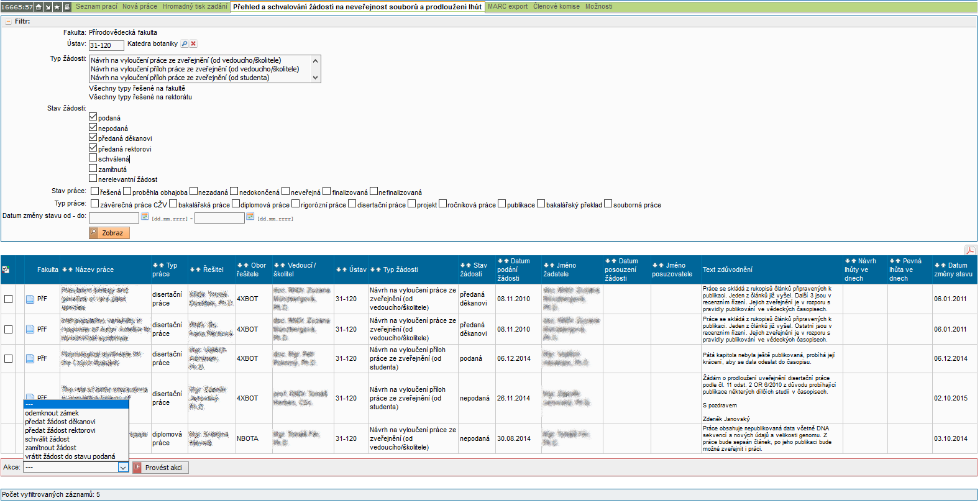Click the magnifier icon beside Katedra botaniky

point(184,44)
